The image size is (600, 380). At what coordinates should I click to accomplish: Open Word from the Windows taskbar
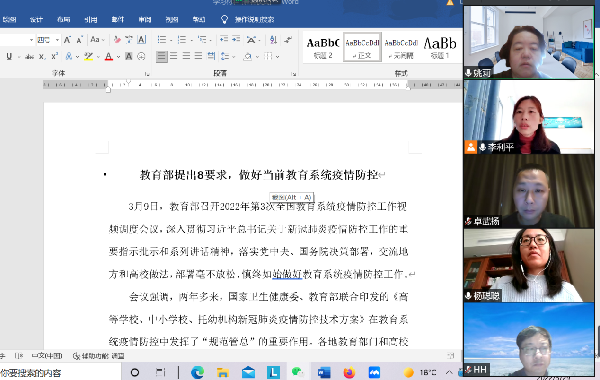click(x=324, y=372)
